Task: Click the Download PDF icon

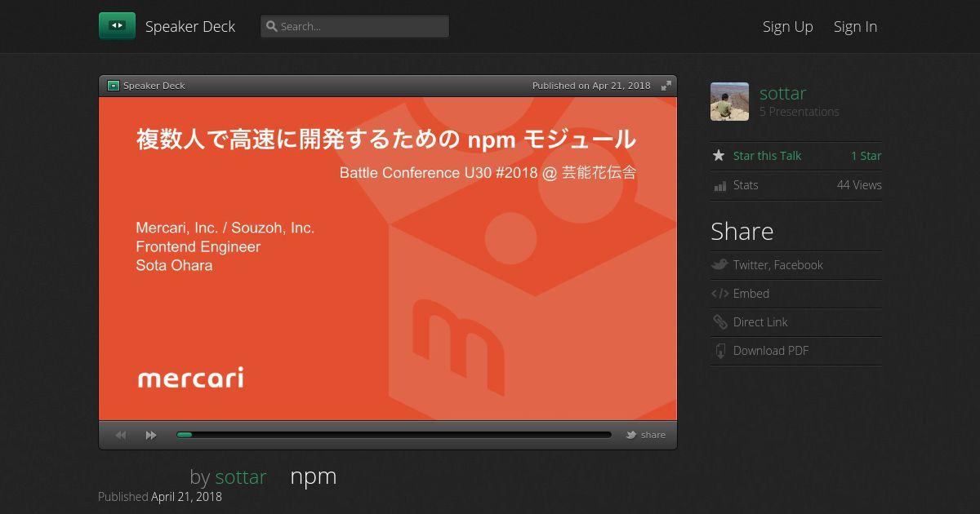Action: (x=720, y=351)
